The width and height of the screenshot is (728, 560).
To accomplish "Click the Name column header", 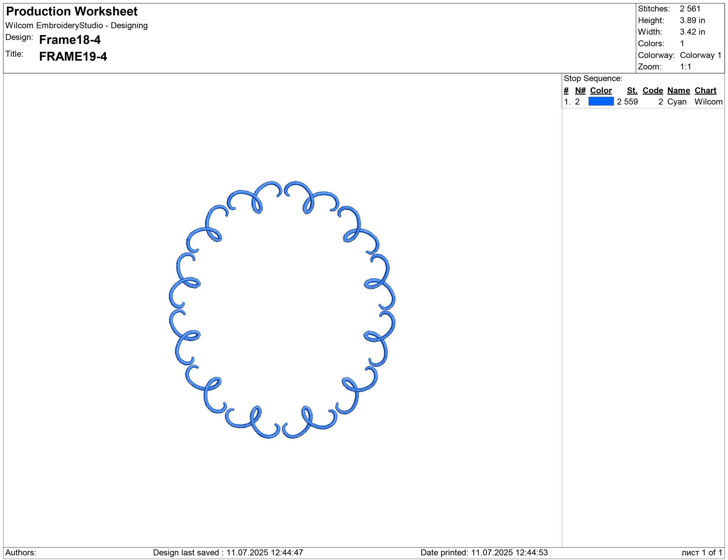I will pos(678,91).
